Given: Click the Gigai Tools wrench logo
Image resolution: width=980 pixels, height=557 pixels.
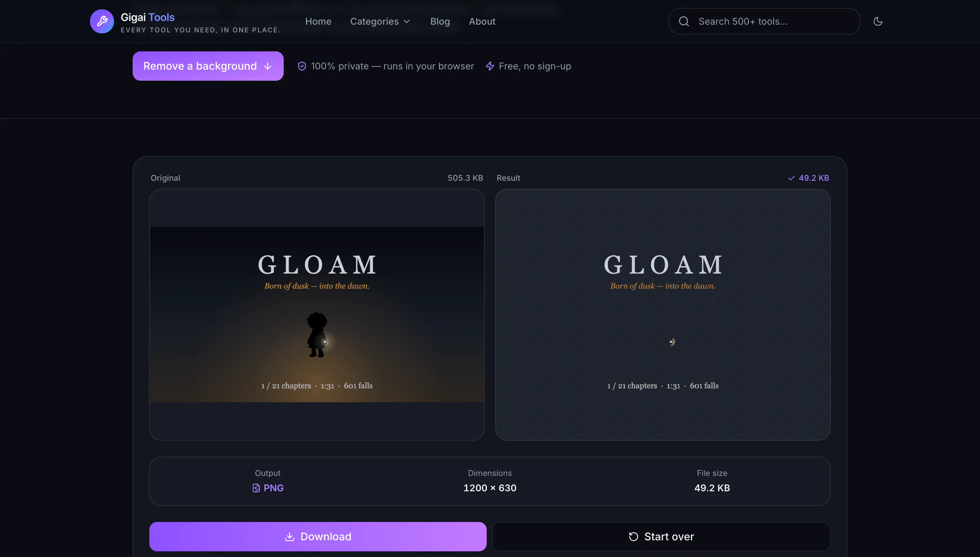Looking at the screenshot, I should click(x=102, y=21).
